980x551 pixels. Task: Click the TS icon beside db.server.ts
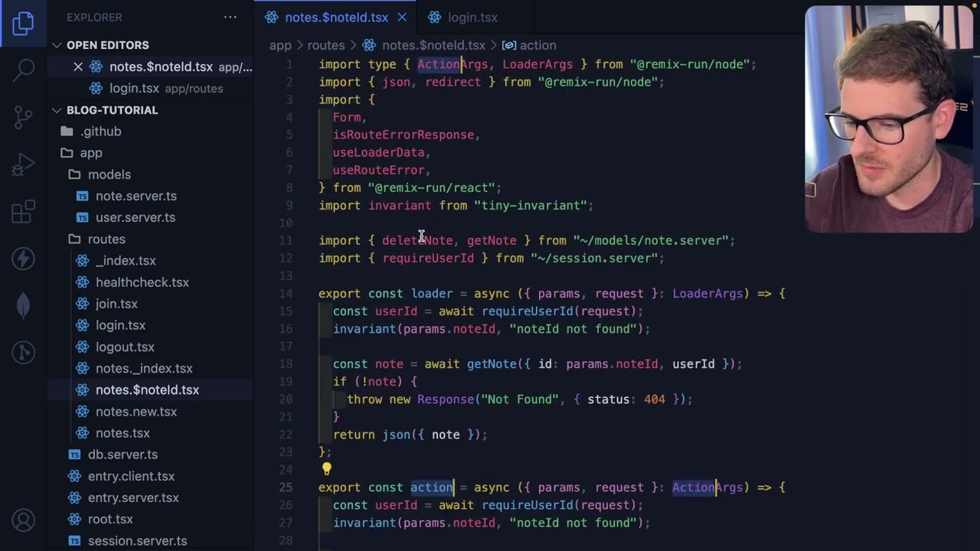point(74,455)
